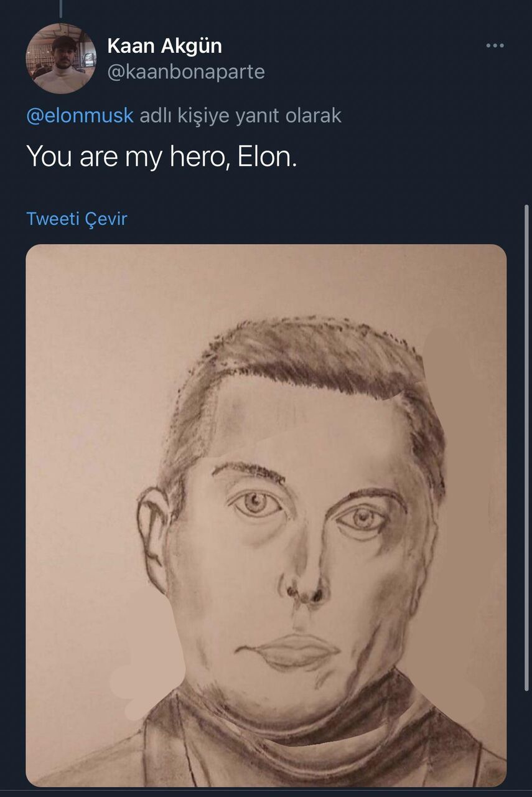Click the word "Çevir" in translate link

point(106,219)
